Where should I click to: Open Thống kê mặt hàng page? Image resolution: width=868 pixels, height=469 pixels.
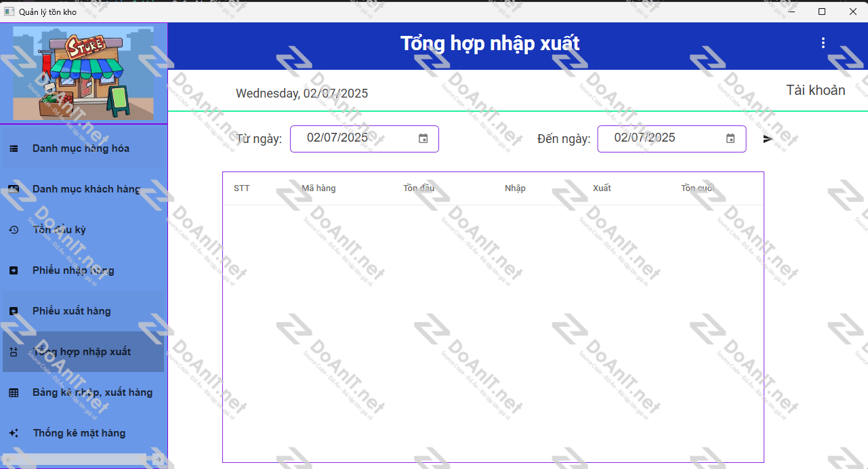tap(83, 433)
